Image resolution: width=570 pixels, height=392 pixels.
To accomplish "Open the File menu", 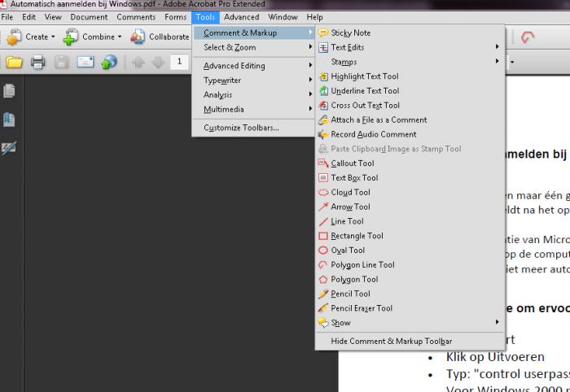I will coord(7,17).
